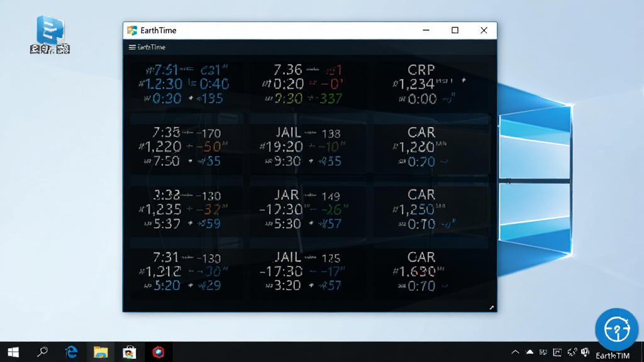The image size is (644, 362).
Task: Maximize the EarthTime window
Action: [x=455, y=30]
